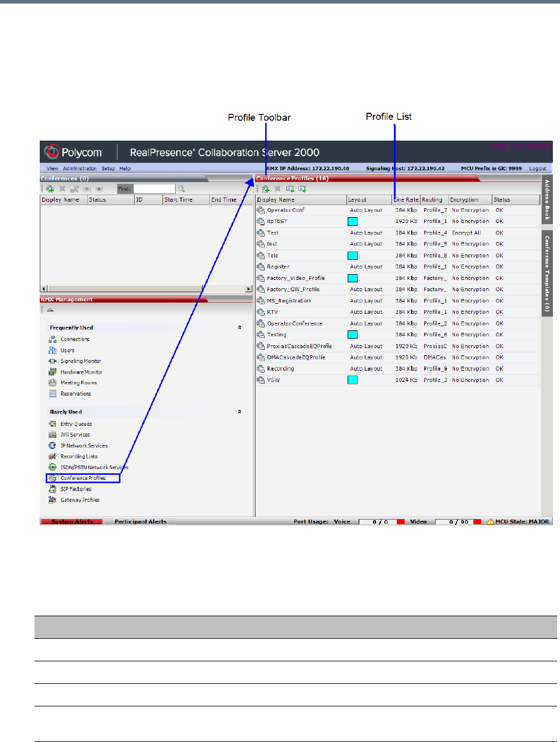Click the profile icon beside VSW
Screen dimensions: 560x742
click(x=260, y=380)
